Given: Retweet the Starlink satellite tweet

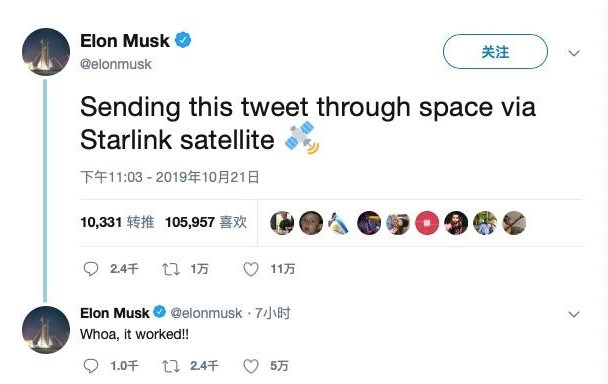Looking at the screenshot, I should 171,269.
